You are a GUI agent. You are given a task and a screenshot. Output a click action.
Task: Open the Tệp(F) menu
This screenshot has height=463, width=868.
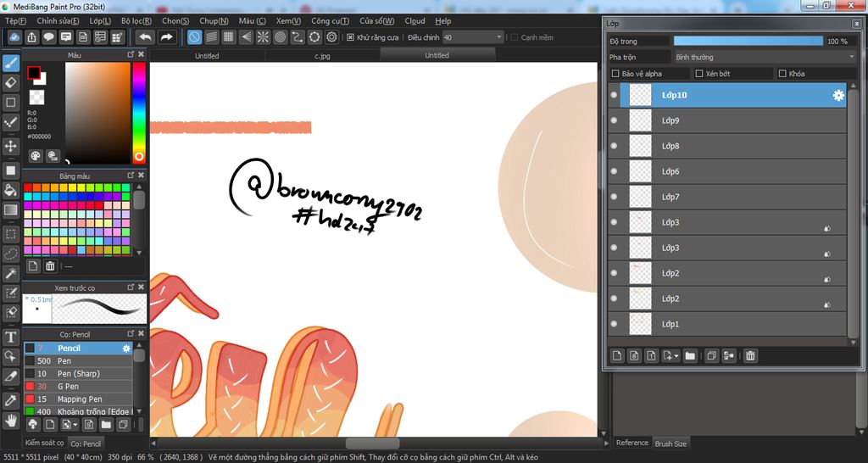pyautogui.click(x=15, y=21)
